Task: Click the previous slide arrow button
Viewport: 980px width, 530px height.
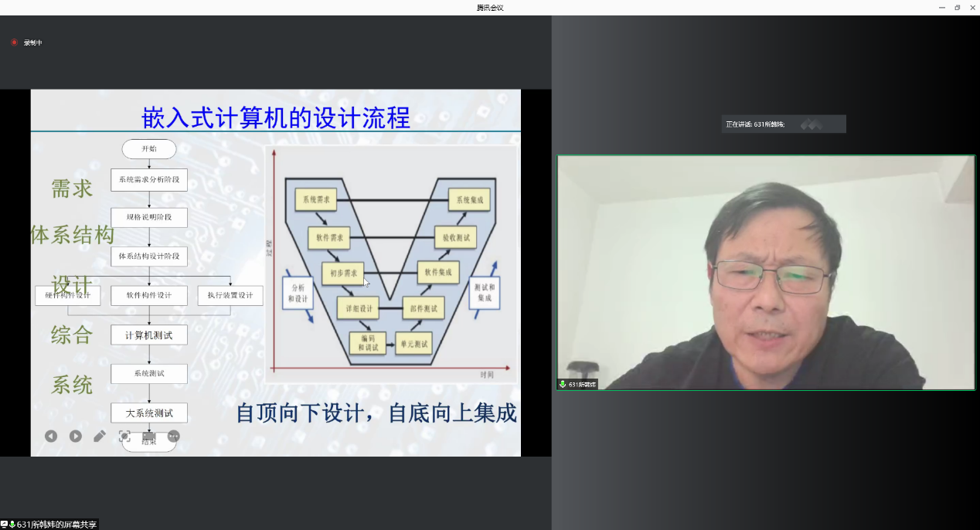Action: [51, 436]
